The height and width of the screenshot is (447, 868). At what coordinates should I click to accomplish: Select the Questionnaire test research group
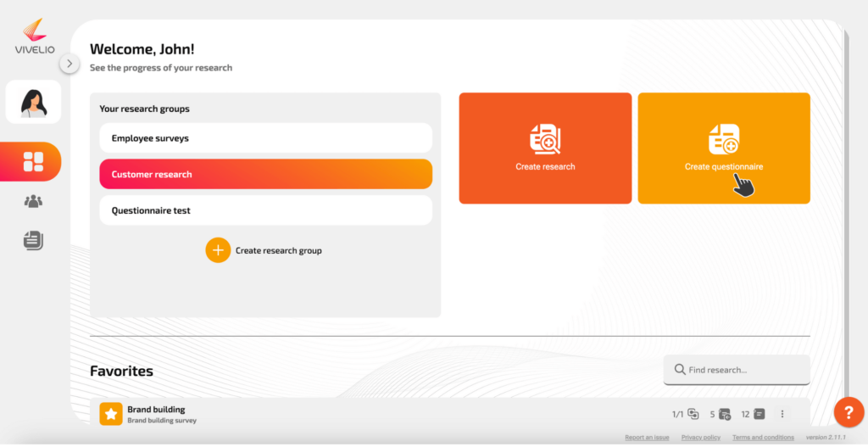(x=265, y=210)
